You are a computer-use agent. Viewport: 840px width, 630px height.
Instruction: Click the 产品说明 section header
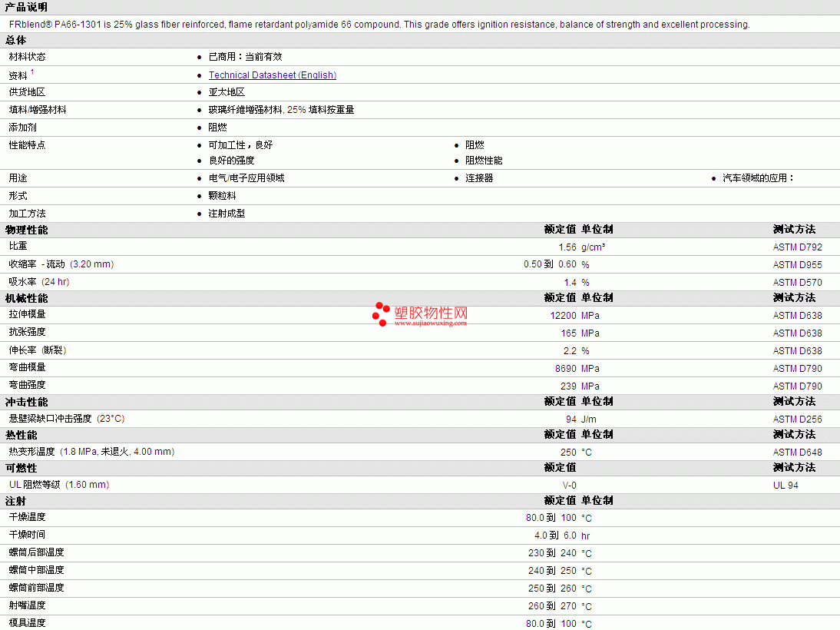coord(26,7)
